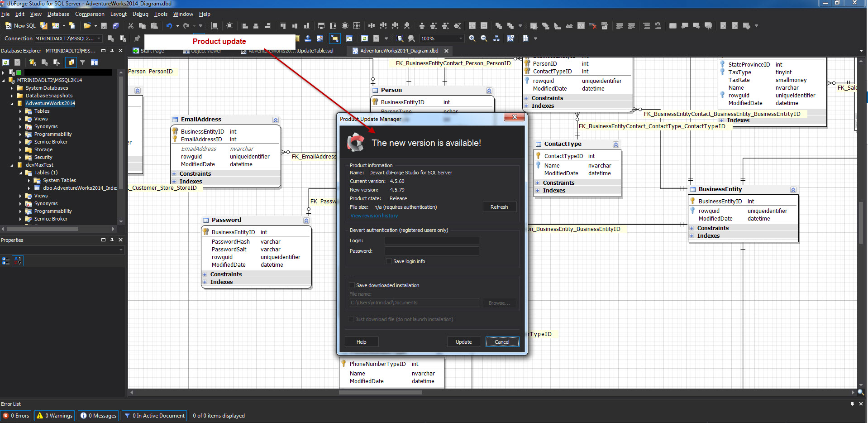This screenshot has height=423, width=868.
Task: Click the find magnifier icon in diagram toolbar
Action: [x=400, y=38]
